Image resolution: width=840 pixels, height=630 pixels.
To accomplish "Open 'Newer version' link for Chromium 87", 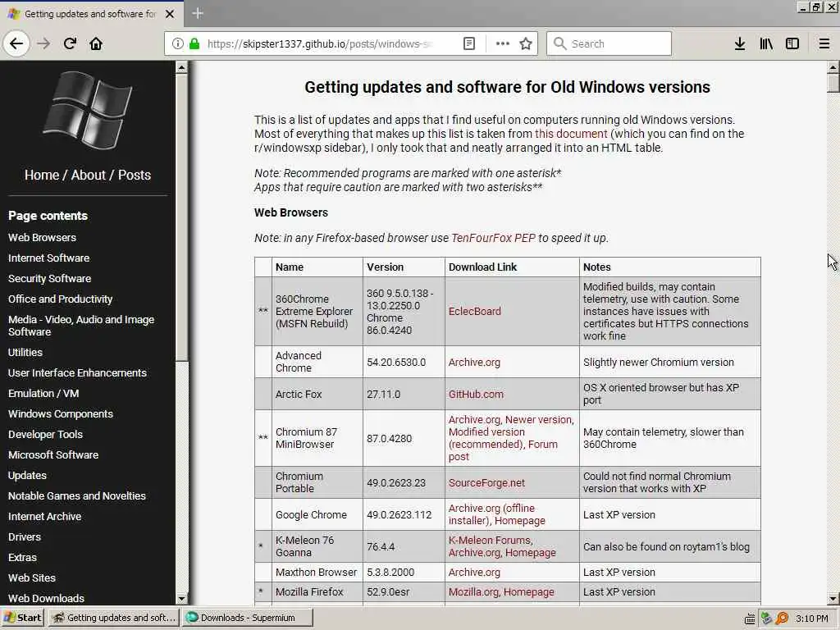I will 540,420.
